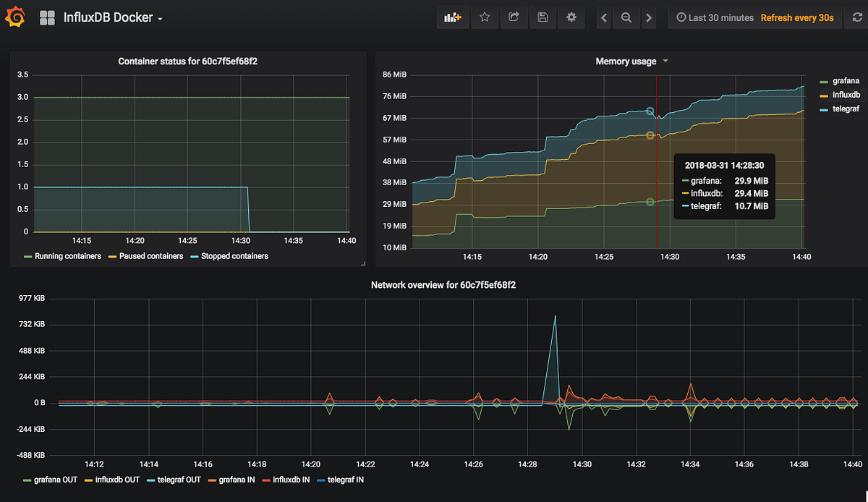Click influxdb IN legend label
Screen dimensions: 868x502
[x=292, y=480]
